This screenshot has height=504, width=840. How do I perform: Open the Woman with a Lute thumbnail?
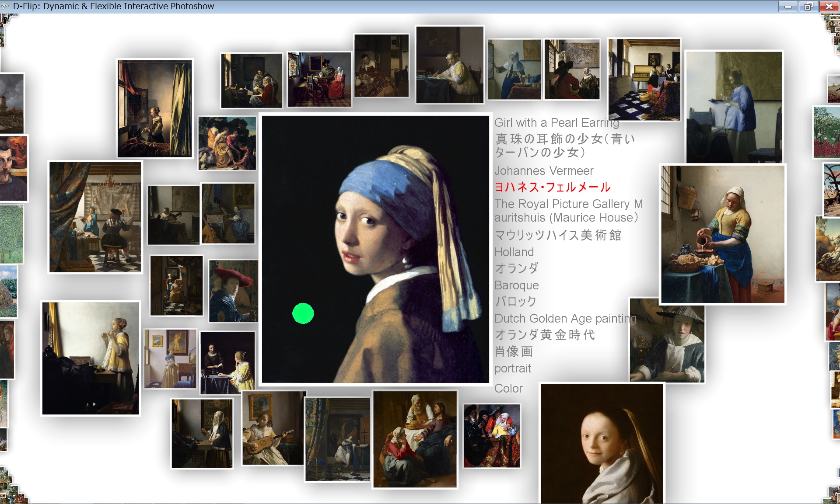point(174,215)
